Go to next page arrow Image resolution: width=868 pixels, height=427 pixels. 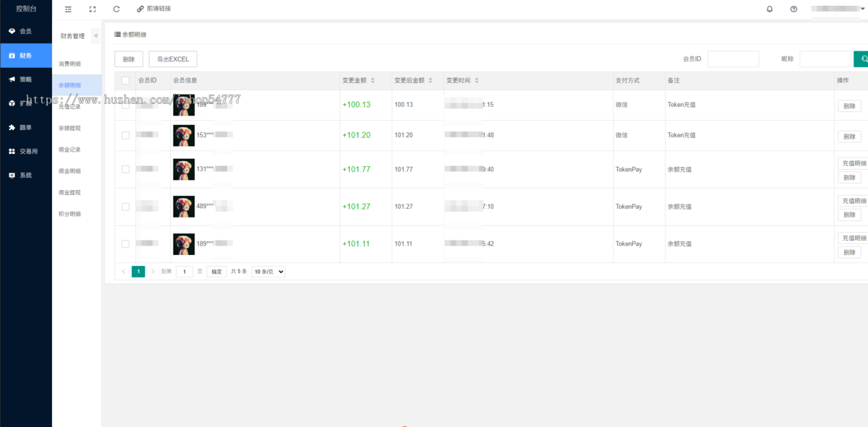click(153, 272)
